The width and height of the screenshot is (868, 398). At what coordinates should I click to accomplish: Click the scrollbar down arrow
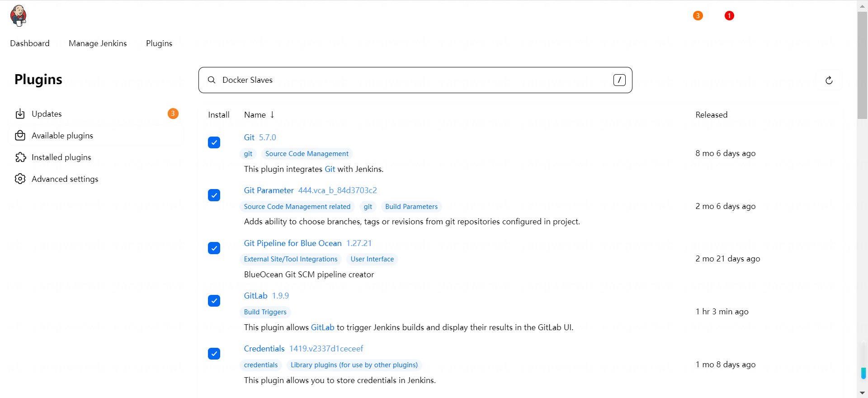pyautogui.click(x=863, y=393)
